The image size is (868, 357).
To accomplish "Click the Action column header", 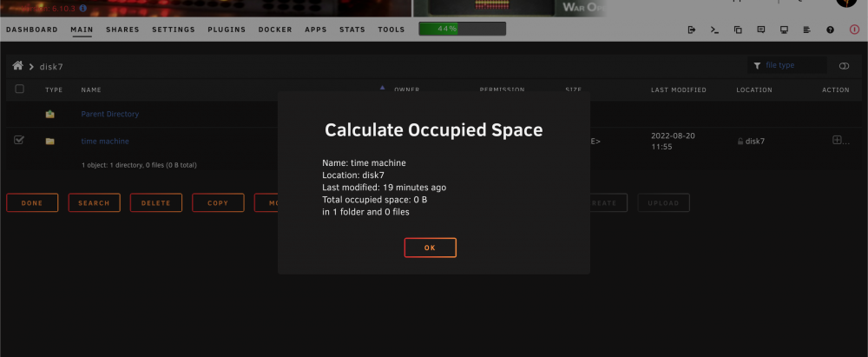I will [836, 89].
